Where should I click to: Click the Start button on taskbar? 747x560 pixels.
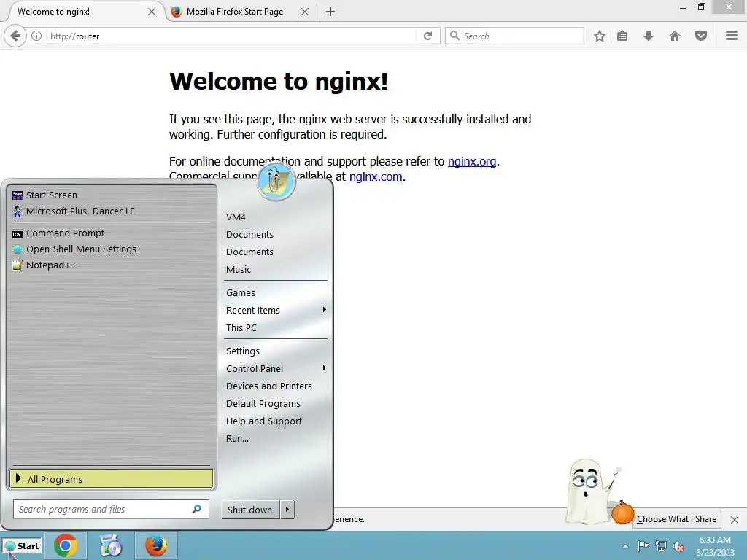click(22, 546)
